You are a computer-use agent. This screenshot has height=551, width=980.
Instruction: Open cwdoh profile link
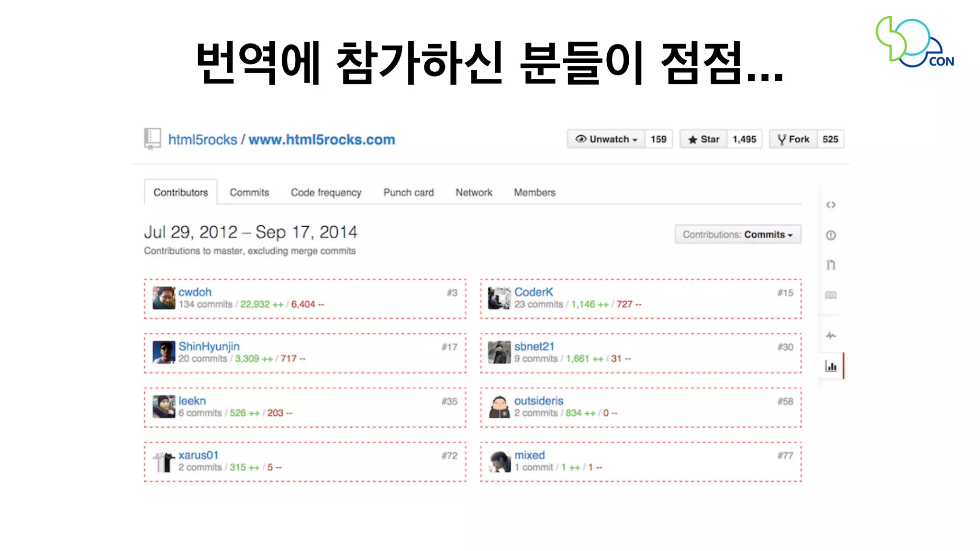point(195,292)
